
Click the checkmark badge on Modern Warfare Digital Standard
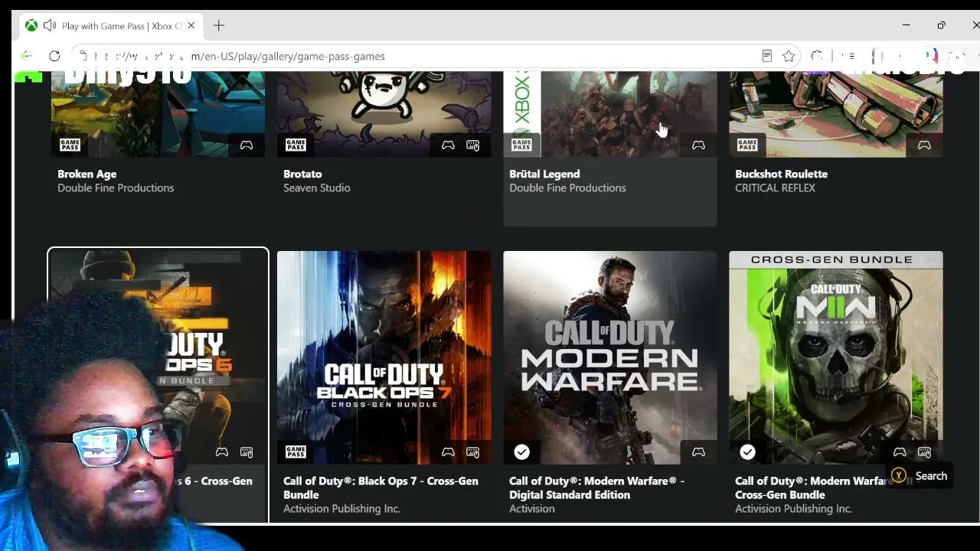point(521,452)
